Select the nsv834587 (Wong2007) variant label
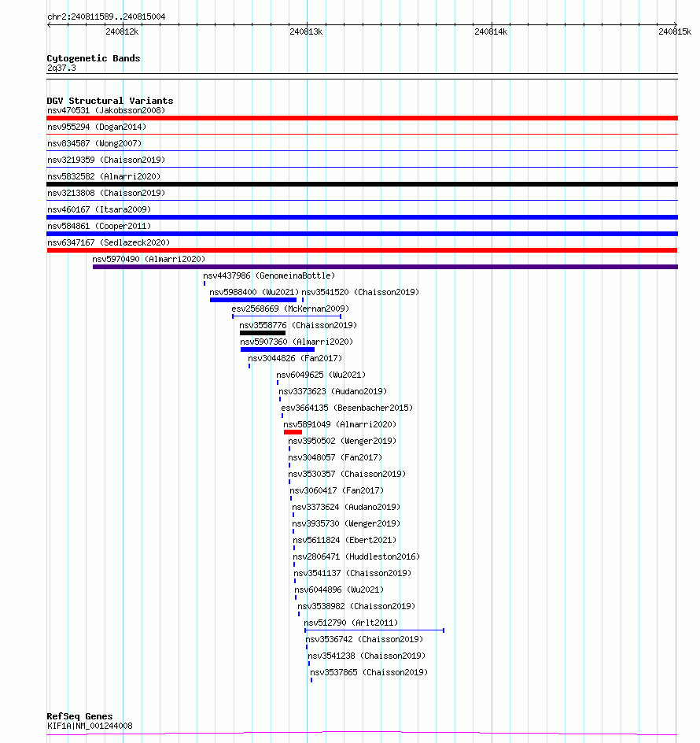Image resolution: width=700 pixels, height=743 pixels. (94, 143)
